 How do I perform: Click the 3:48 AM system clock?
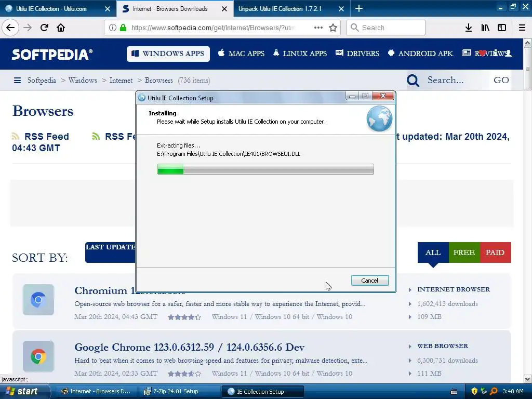click(x=513, y=391)
